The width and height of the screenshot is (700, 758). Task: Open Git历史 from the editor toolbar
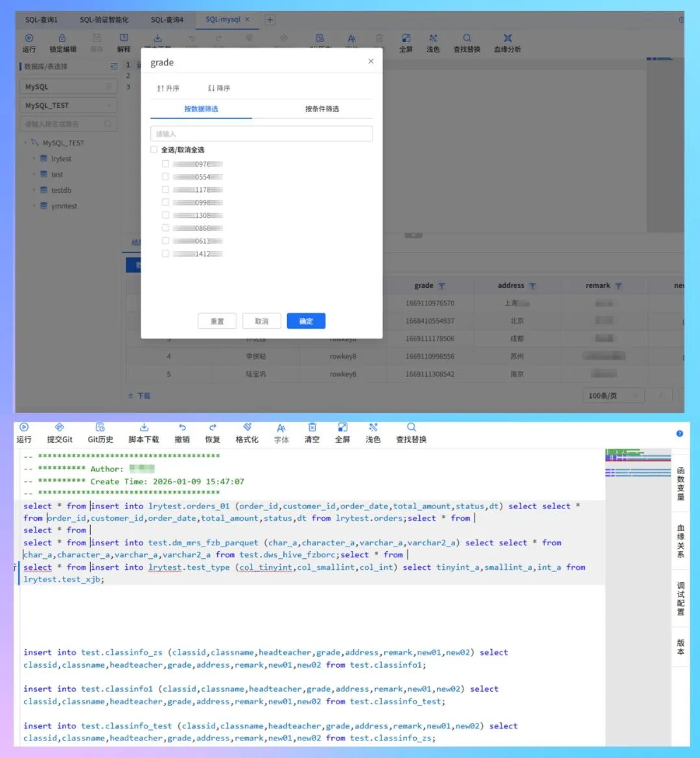pyautogui.click(x=100, y=432)
